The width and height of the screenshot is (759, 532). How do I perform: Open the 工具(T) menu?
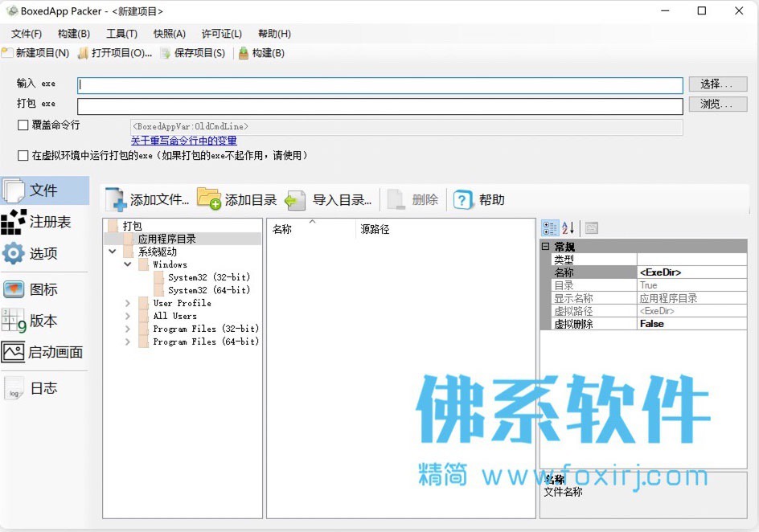121,34
